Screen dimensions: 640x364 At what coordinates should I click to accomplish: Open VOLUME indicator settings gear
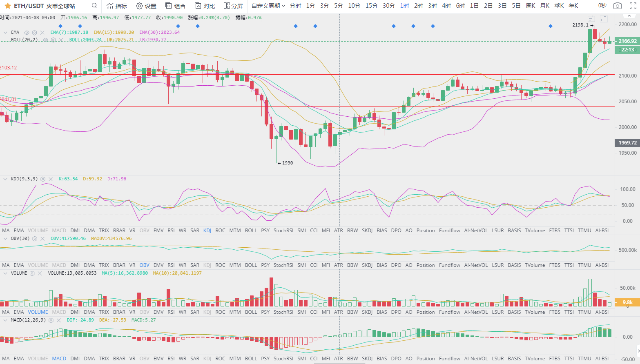click(32, 273)
